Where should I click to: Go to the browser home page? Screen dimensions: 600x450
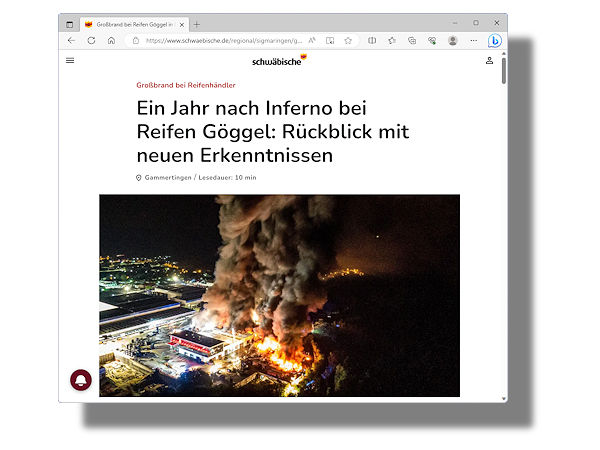pos(111,41)
